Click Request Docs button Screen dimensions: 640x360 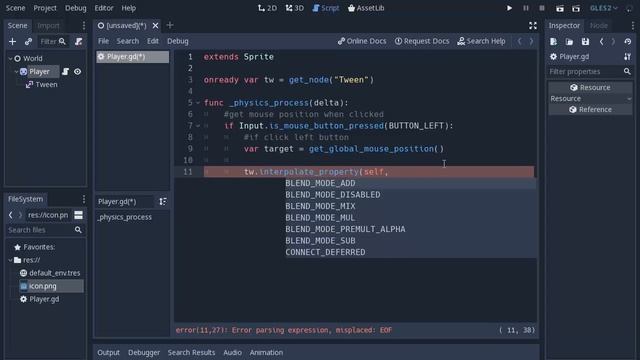(422, 41)
